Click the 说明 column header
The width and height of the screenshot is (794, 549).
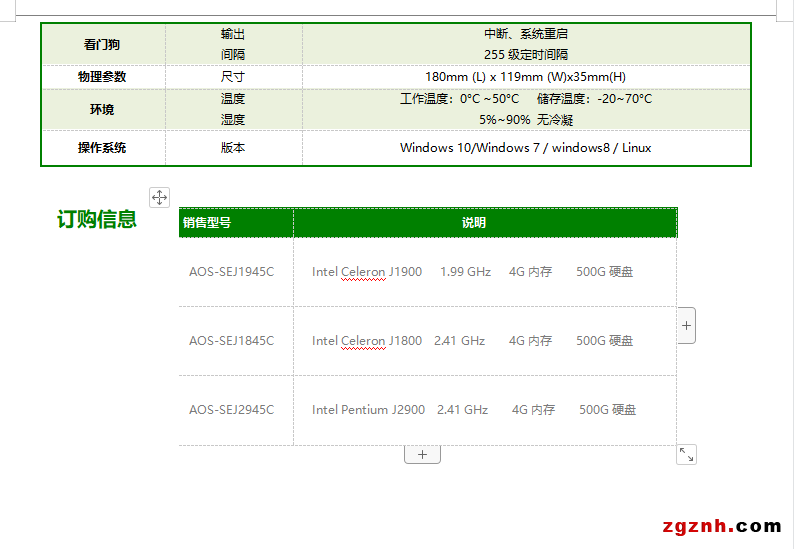coord(474,222)
